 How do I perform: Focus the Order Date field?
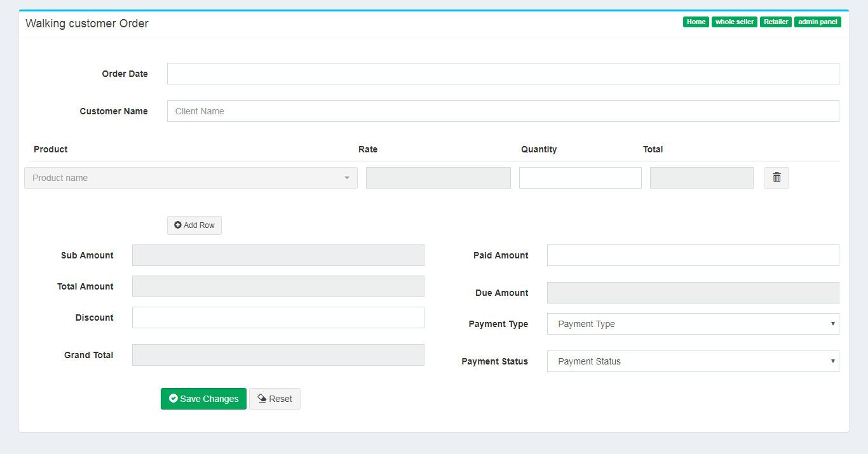point(503,74)
